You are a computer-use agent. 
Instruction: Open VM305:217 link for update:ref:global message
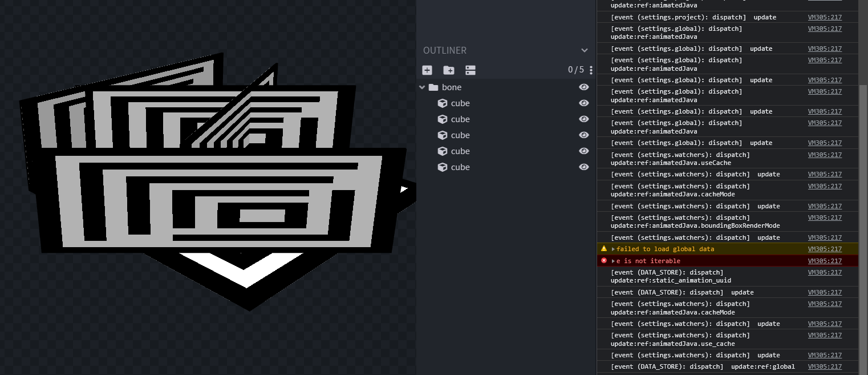point(825,367)
